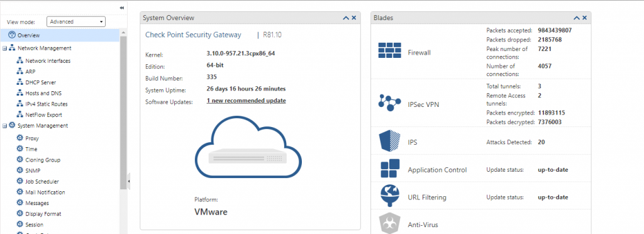This screenshot has width=644, height=234.
Task: Open Time settings
Action: coord(31,149)
